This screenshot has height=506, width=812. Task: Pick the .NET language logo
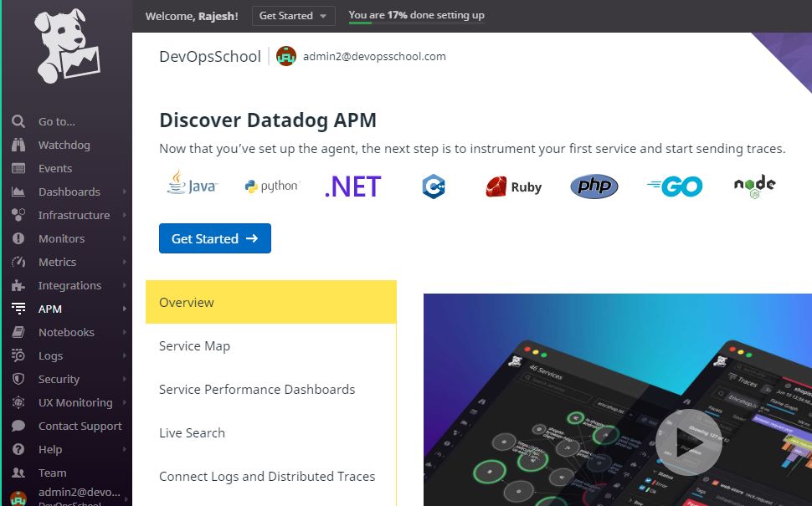[x=352, y=187]
